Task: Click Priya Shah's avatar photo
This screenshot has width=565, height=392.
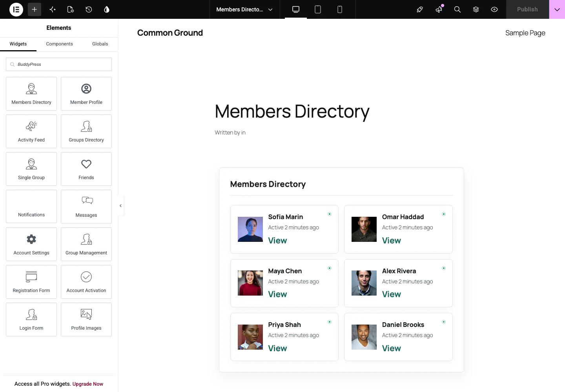Action: click(x=250, y=337)
